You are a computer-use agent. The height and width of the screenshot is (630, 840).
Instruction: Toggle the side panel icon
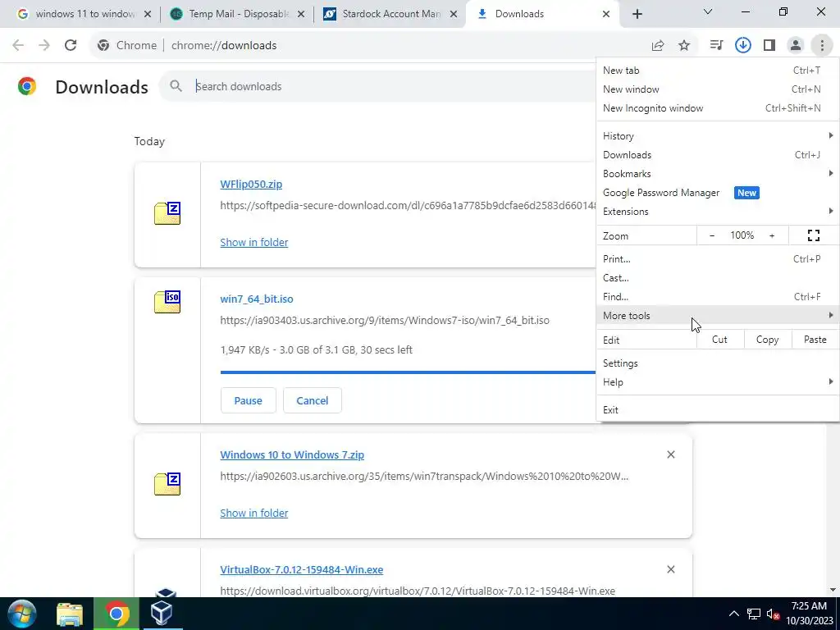(x=769, y=46)
